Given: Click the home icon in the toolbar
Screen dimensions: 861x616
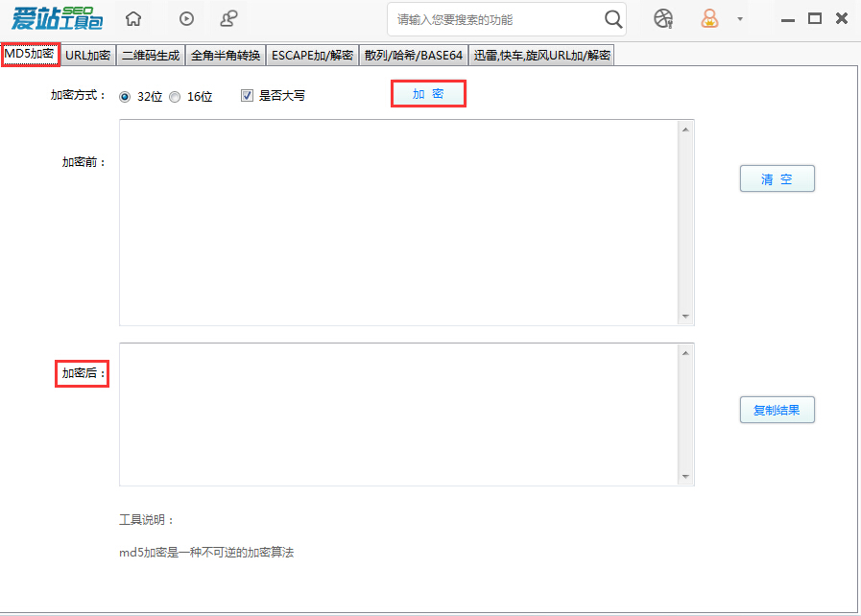Looking at the screenshot, I should [132, 18].
